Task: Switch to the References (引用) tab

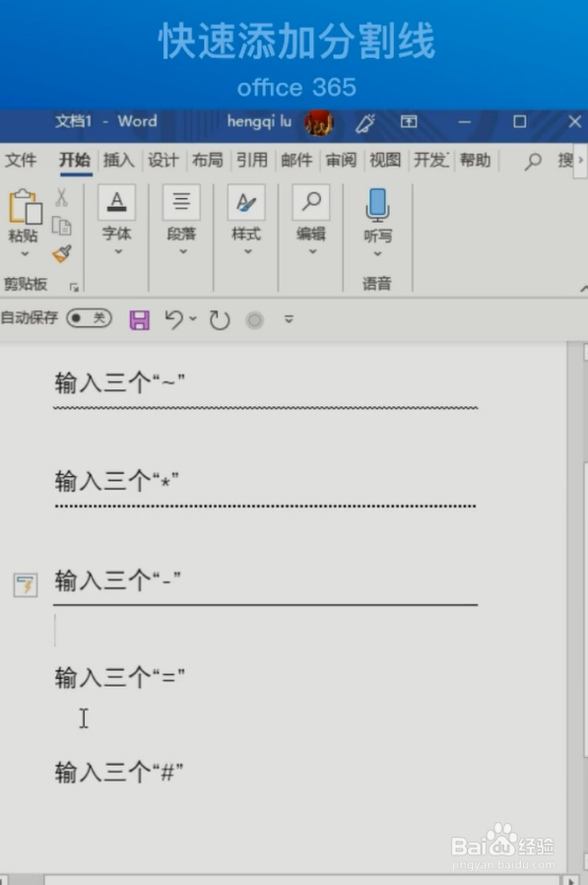Action: pyautogui.click(x=252, y=161)
